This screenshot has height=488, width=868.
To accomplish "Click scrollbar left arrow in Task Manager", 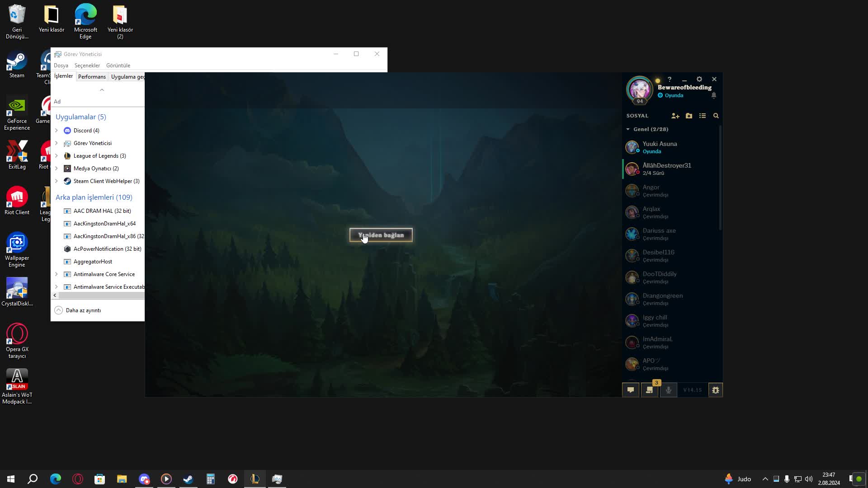I will point(55,296).
